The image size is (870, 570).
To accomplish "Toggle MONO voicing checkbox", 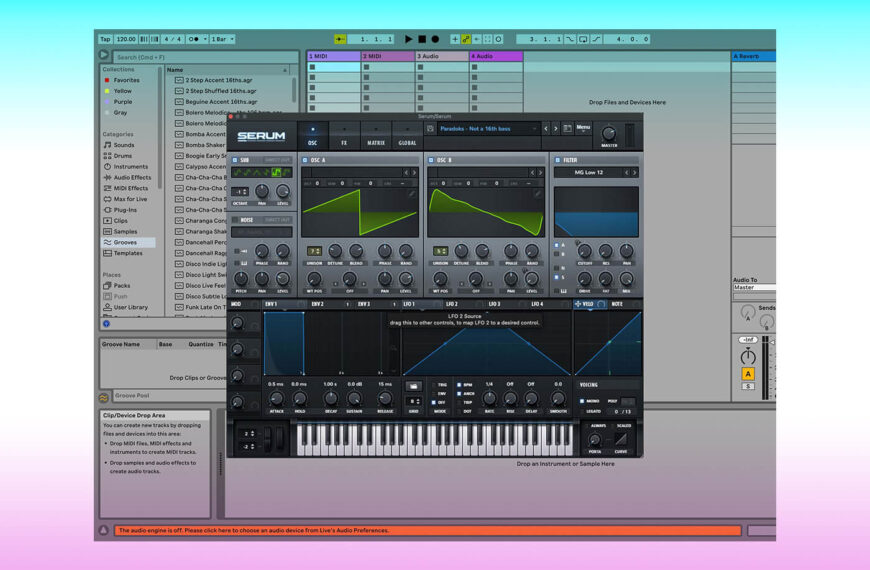I will [582, 401].
